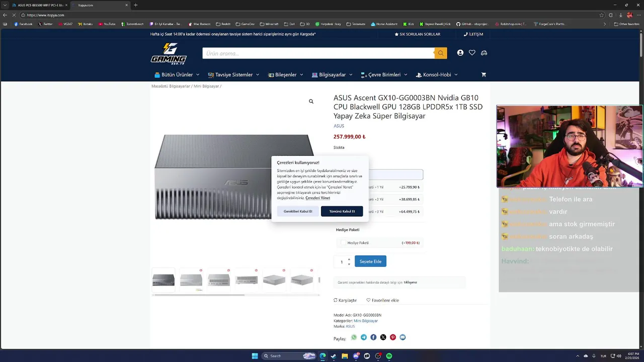Open the compare scales icon in header
This screenshot has width=644, height=362.
[x=484, y=53]
